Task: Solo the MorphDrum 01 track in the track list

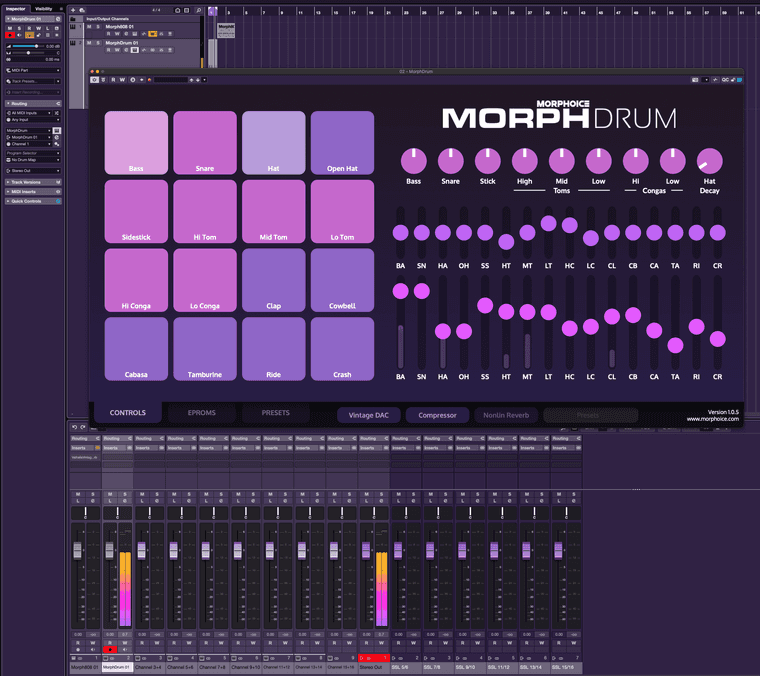Action: (x=98, y=43)
